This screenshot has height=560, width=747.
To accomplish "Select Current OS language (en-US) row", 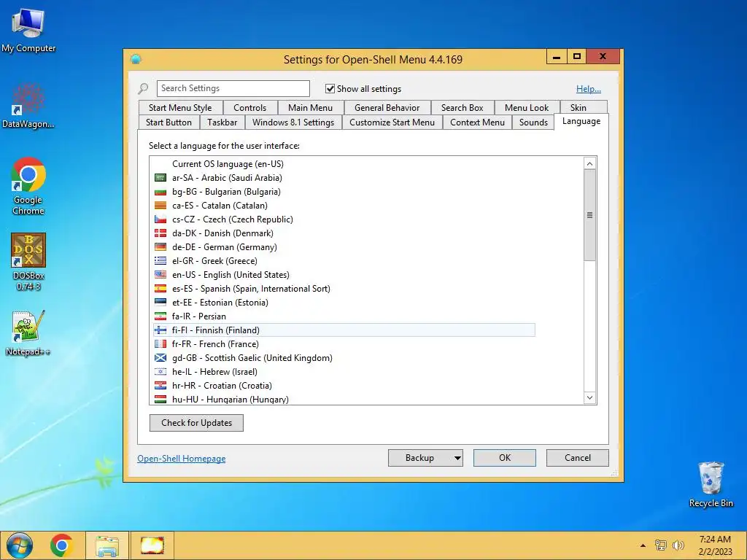I will tap(344, 164).
